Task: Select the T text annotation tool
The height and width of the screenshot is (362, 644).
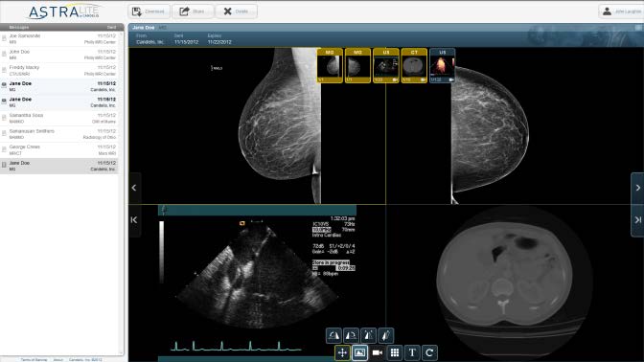Action: coord(412,353)
